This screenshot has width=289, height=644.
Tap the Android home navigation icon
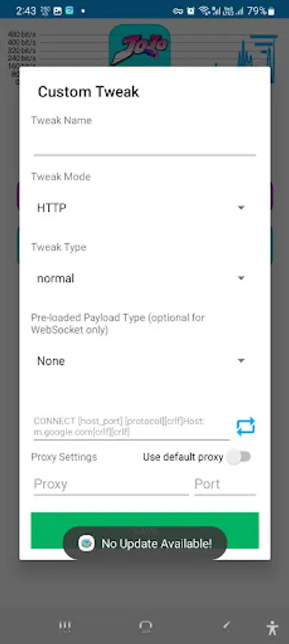(x=145, y=626)
